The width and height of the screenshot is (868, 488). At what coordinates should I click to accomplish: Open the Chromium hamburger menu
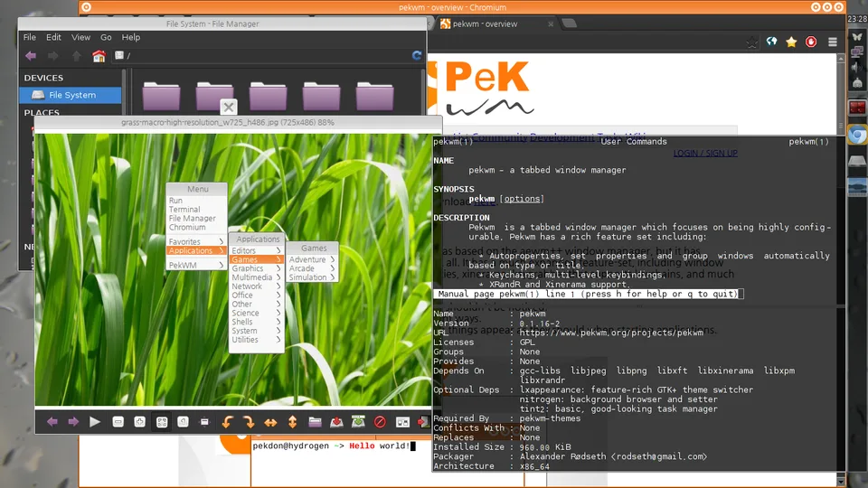point(832,42)
